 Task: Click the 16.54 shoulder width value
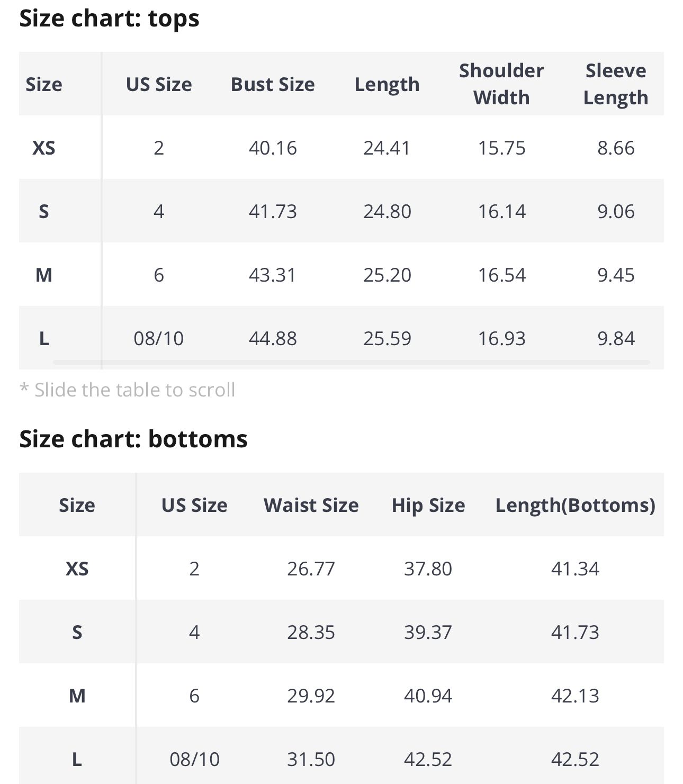pyautogui.click(x=501, y=275)
